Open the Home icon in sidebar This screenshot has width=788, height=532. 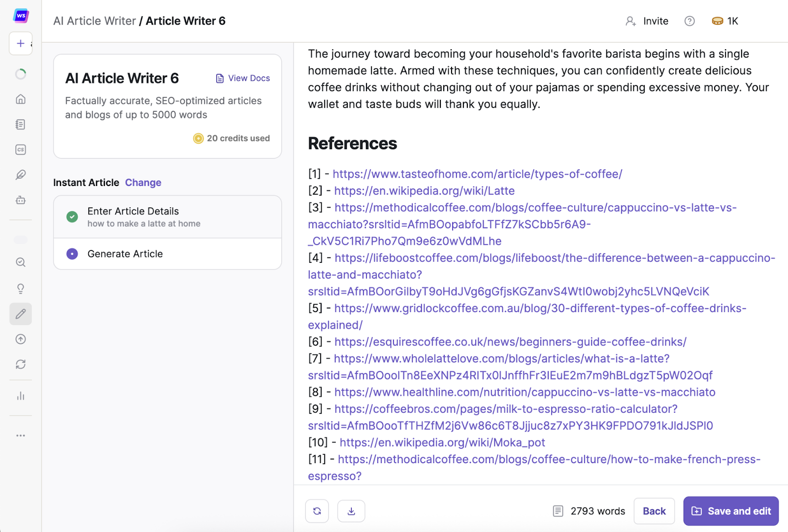(x=21, y=99)
